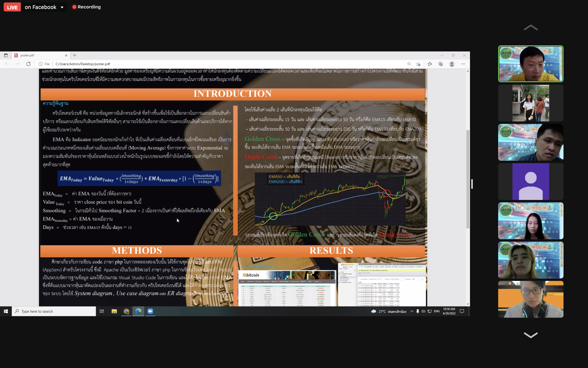Click the scrollbar down arrow in PDF viewer
Screen dimensions: 588x368
(x=468, y=304)
